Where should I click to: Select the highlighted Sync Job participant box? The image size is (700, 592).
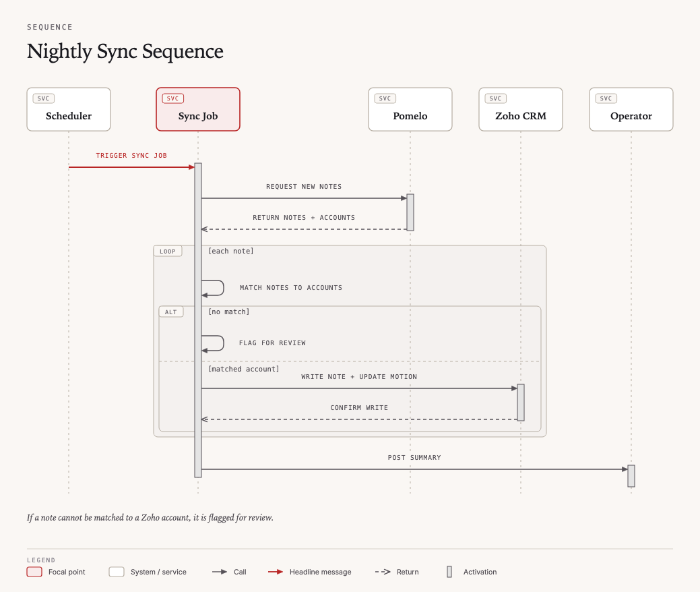point(198,109)
